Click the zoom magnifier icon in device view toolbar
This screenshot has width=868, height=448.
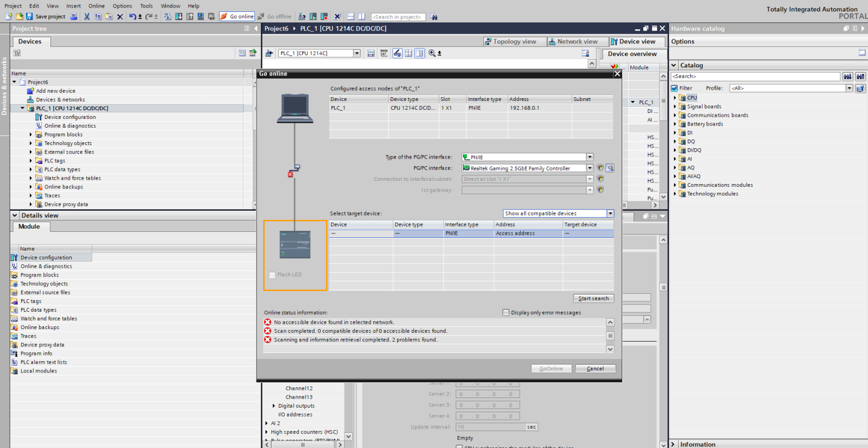[x=432, y=53]
